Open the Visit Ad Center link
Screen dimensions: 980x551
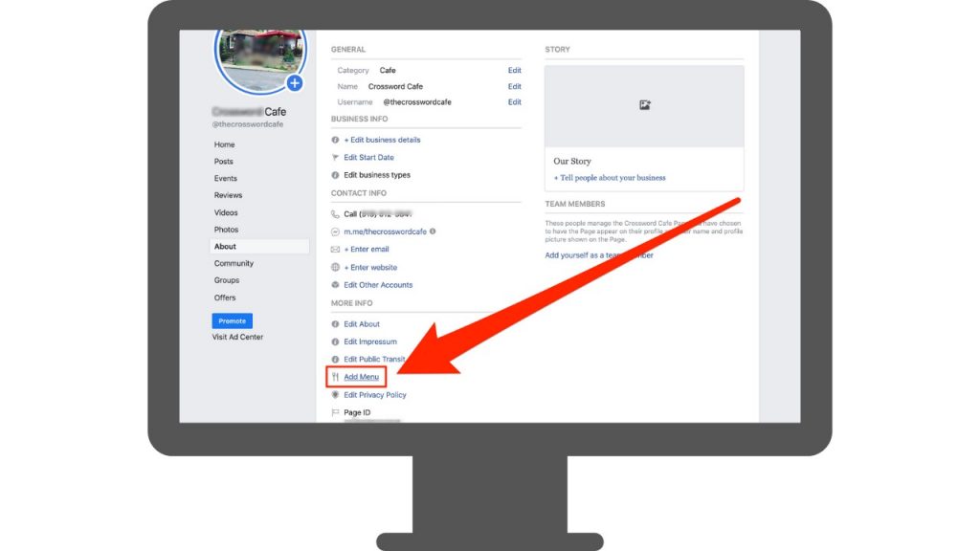(x=237, y=337)
